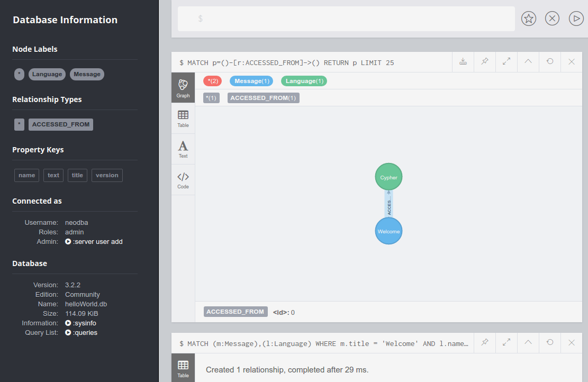Run the :server user add command
The height and width of the screenshot is (382, 588).
[x=94, y=241]
